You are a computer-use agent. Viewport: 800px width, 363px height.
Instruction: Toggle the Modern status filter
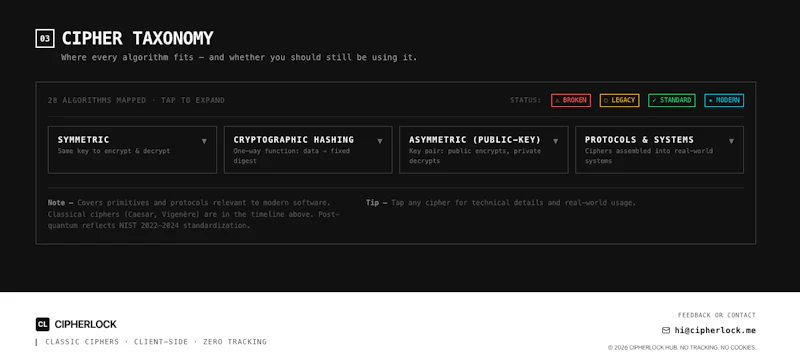pos(724,100)
